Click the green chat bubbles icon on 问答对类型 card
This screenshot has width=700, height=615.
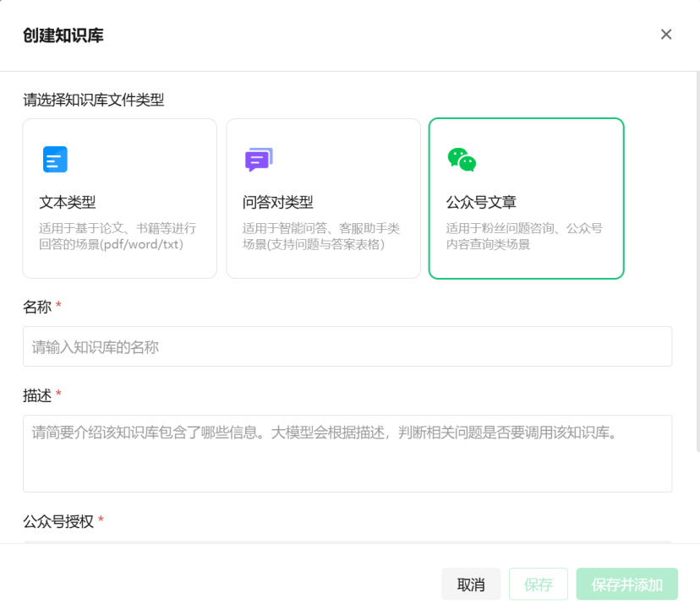click(x=258, y=159)
